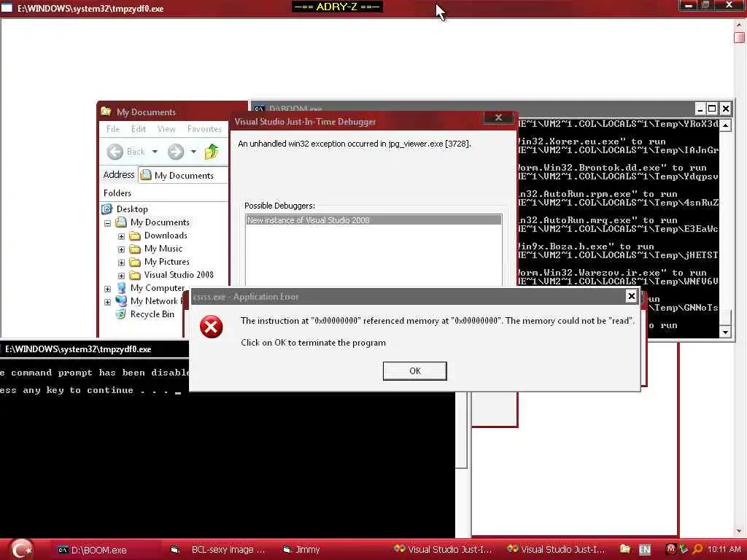Image resolution: width=747 pixels, height=560 pixels.
Task: Select My Music folder in tree
Action: coord(163,249)
